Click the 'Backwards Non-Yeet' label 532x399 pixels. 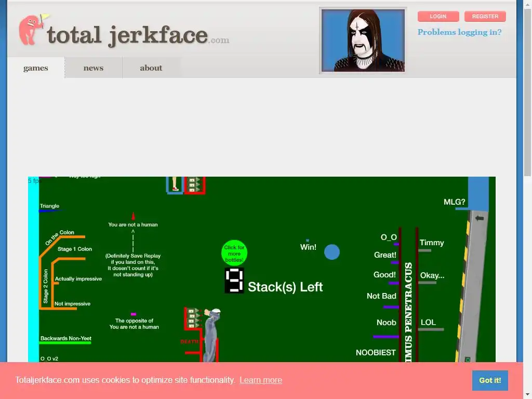pos(66,338)
